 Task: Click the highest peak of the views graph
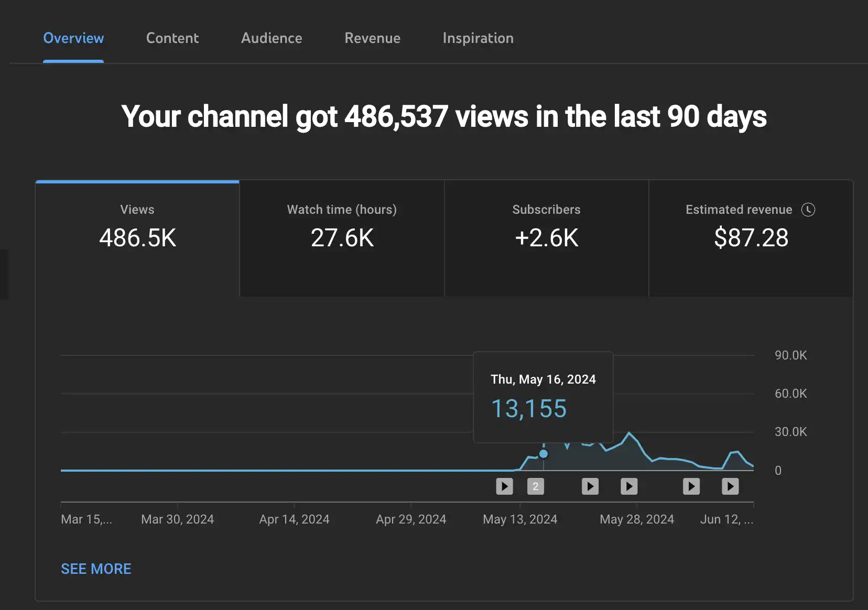(629, 433)
